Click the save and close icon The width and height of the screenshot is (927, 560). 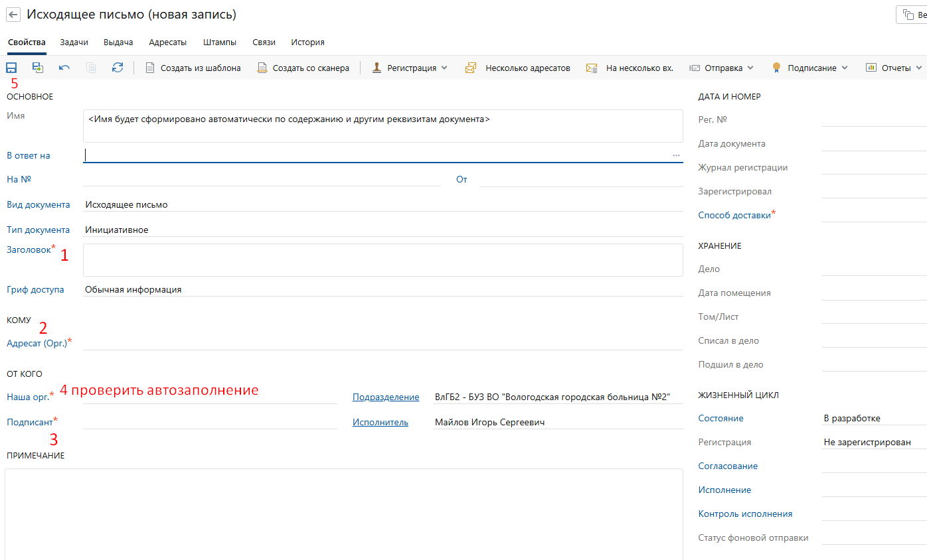pyautogui.click(x=38, y=68)
